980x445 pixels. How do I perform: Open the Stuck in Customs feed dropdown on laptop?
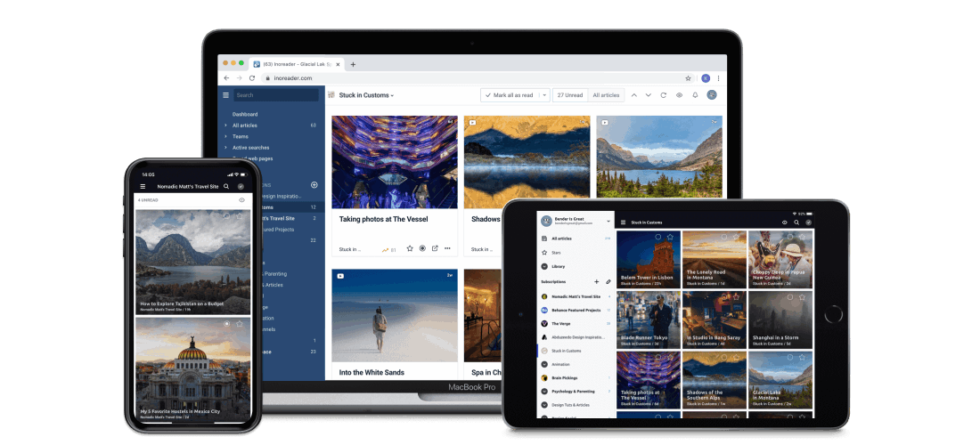coord(366,95)
